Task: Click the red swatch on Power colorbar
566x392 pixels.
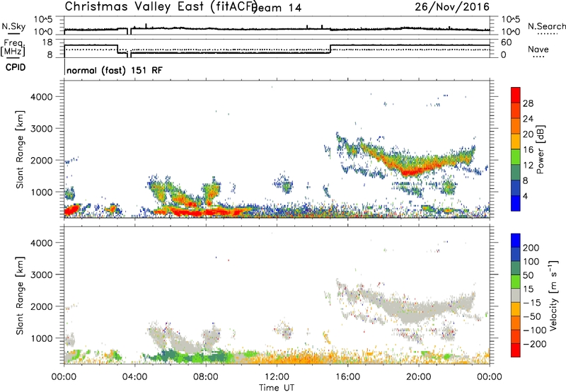Action: (516, 95)
